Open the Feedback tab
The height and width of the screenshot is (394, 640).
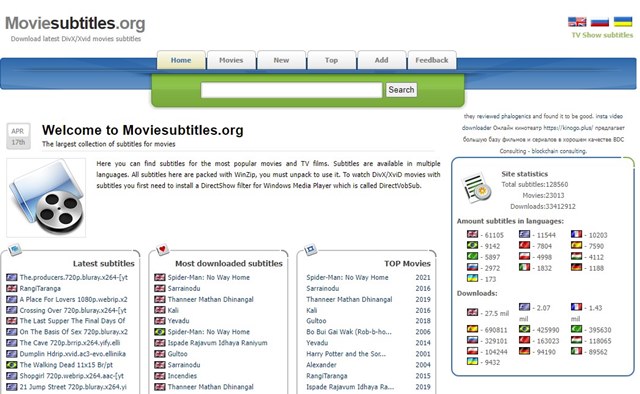click(x=432, y=60)
